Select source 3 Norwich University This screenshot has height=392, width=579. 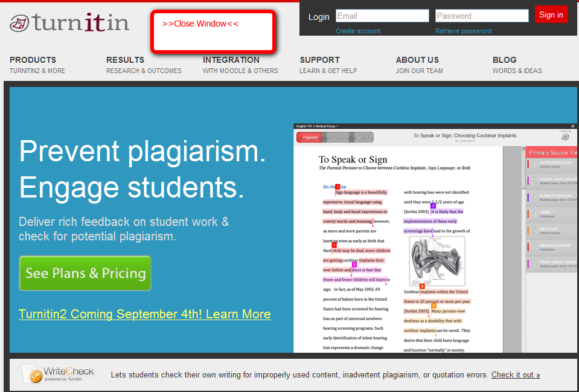552,198
